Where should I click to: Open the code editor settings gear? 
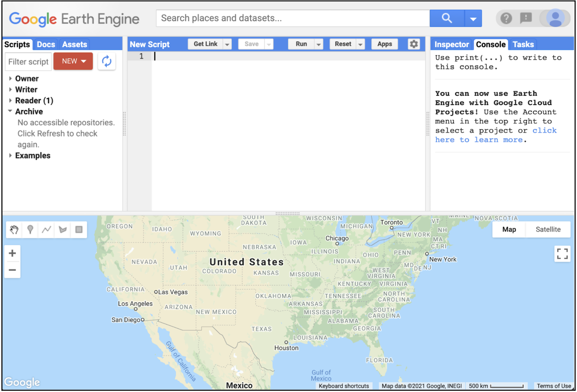[413, 44]
